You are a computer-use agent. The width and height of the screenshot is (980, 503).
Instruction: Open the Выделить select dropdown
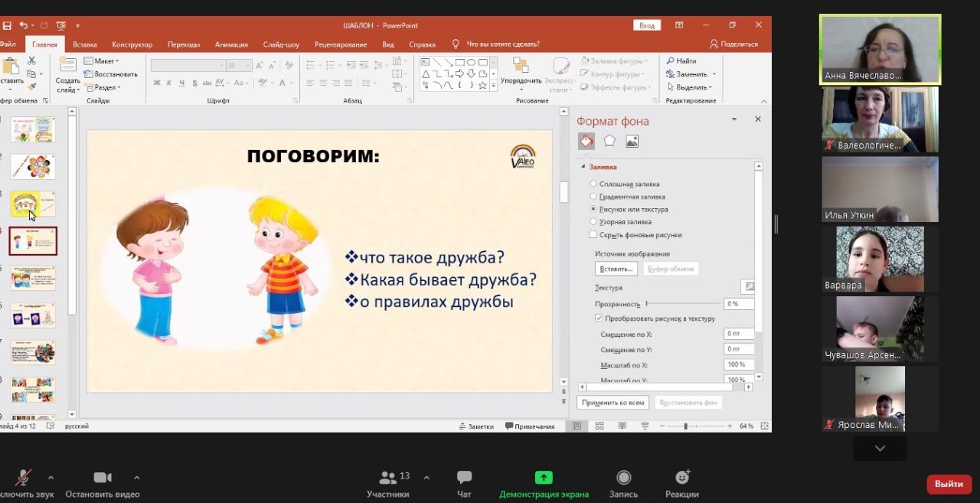(689, 87)
